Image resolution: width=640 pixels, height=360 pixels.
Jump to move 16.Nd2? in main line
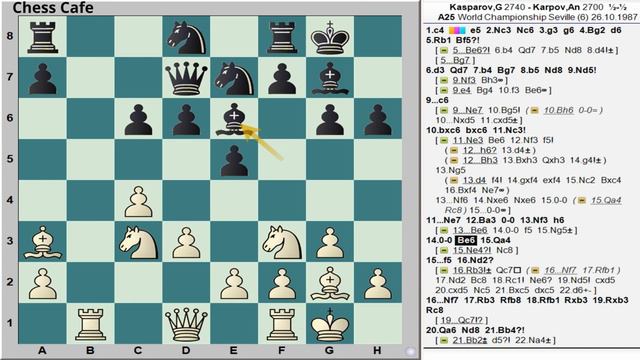coord(475,260)
